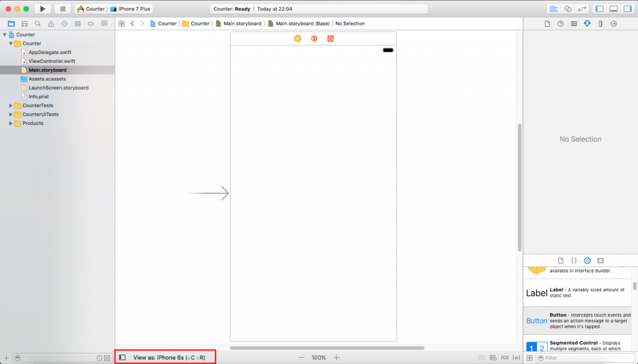Screen dimensions: 638x364
Task: Click the zoom in plus button
Action: click(336, 358)
